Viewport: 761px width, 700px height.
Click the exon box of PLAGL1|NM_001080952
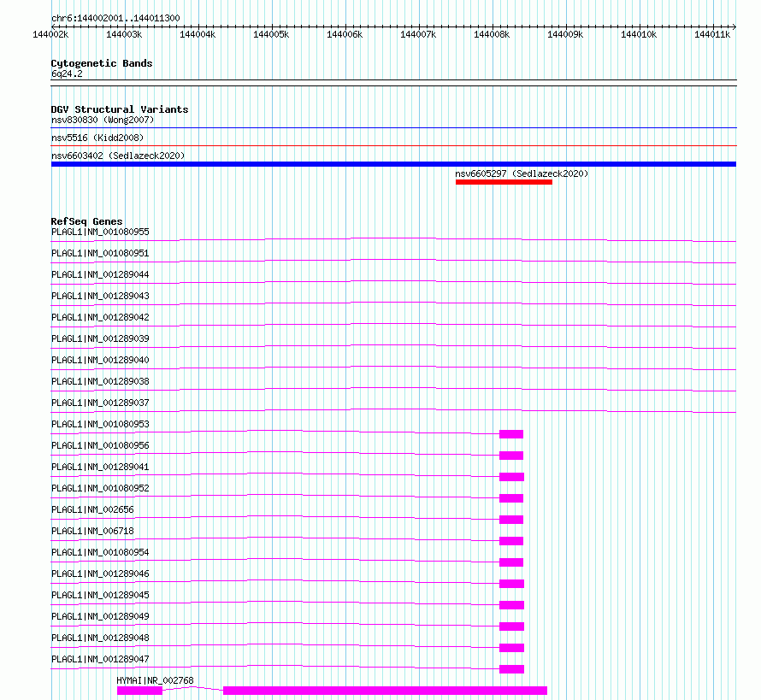pos(511,498)
